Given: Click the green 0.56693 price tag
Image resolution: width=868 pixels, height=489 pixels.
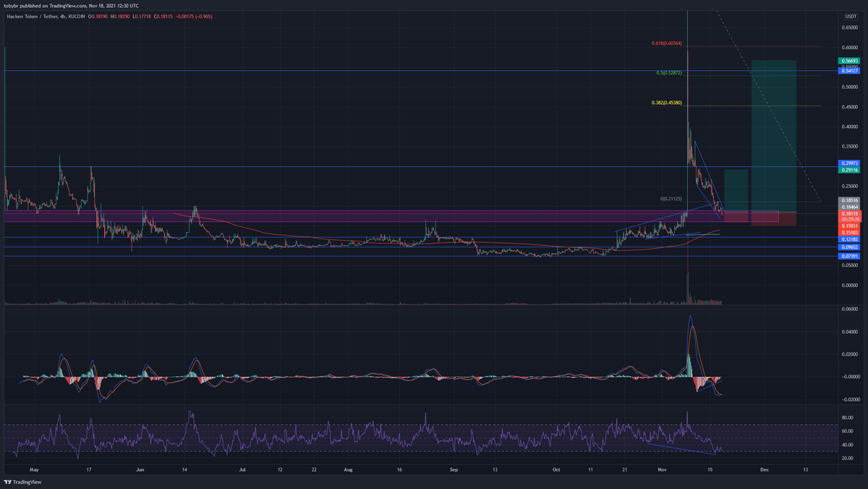Looking at the screenshot, I should (849, 60).
